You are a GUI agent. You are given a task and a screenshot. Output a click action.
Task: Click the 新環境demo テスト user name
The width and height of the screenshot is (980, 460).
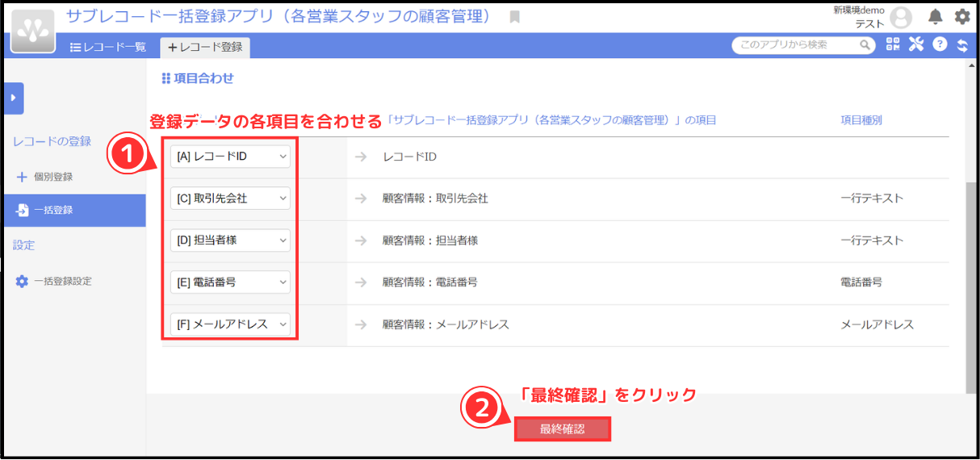[x=859, y=17]
